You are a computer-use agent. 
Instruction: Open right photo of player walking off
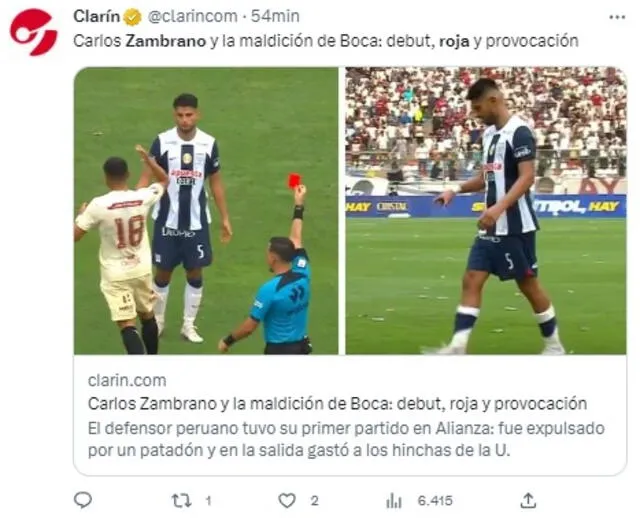(486, 211)
